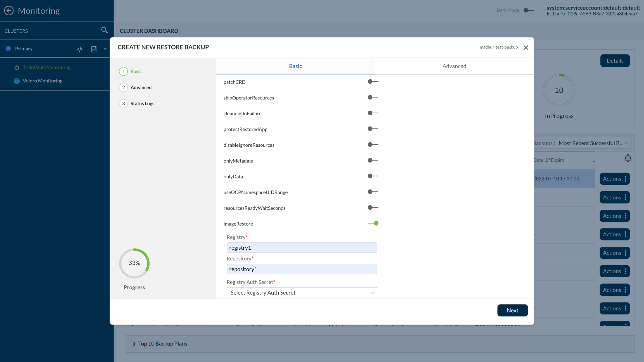Click the Next button
Viewport: 644px width, 362px height.
tap(512, 310)
